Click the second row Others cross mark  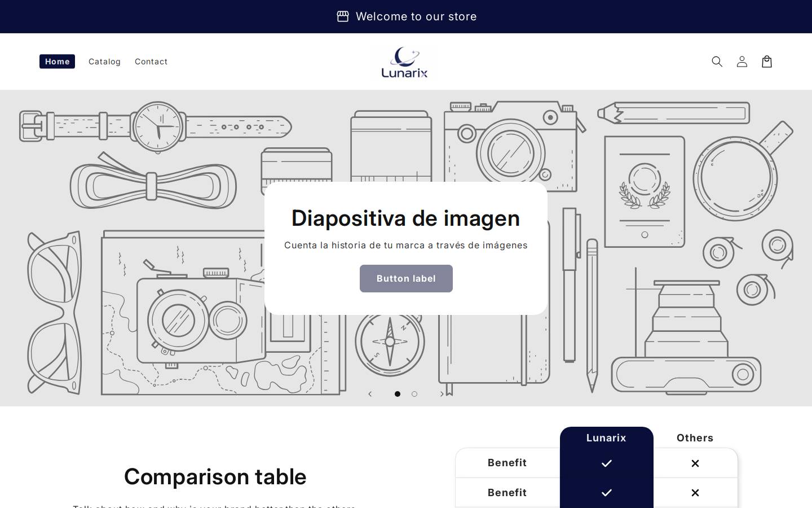(695, 493)
